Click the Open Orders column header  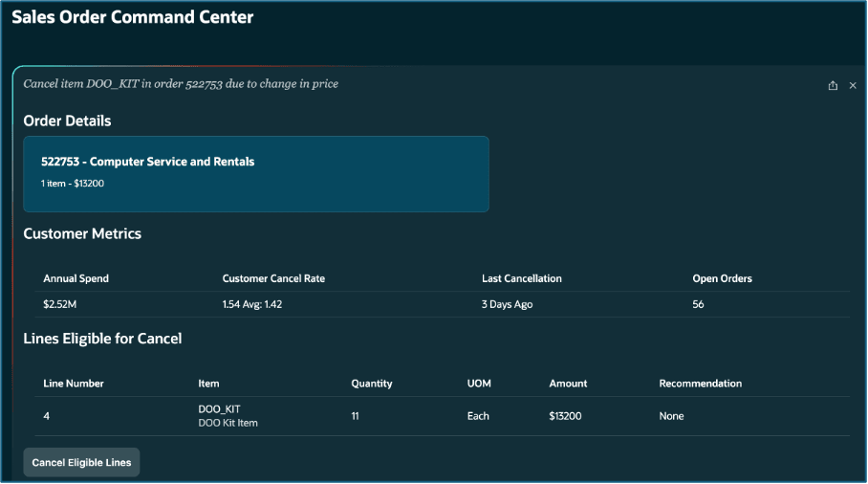[722, 278]
